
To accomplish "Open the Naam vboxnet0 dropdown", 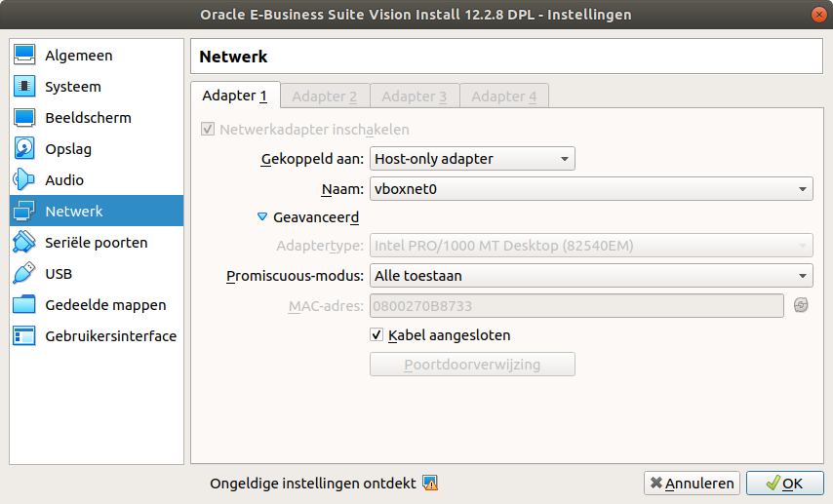I will pos(591,190).
